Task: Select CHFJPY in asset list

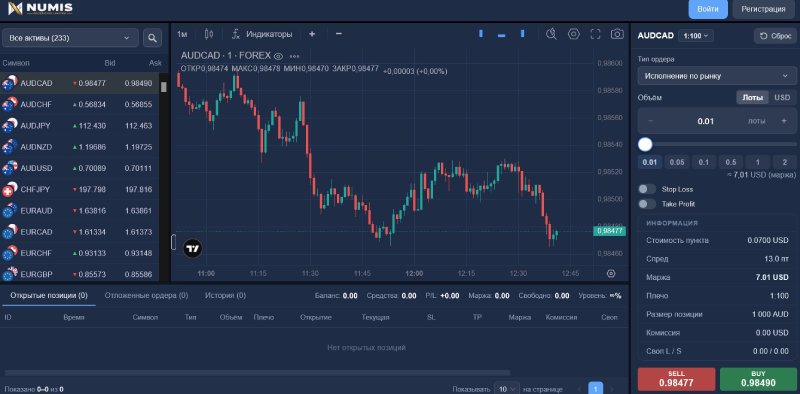Action: click(x=80, y=189)
